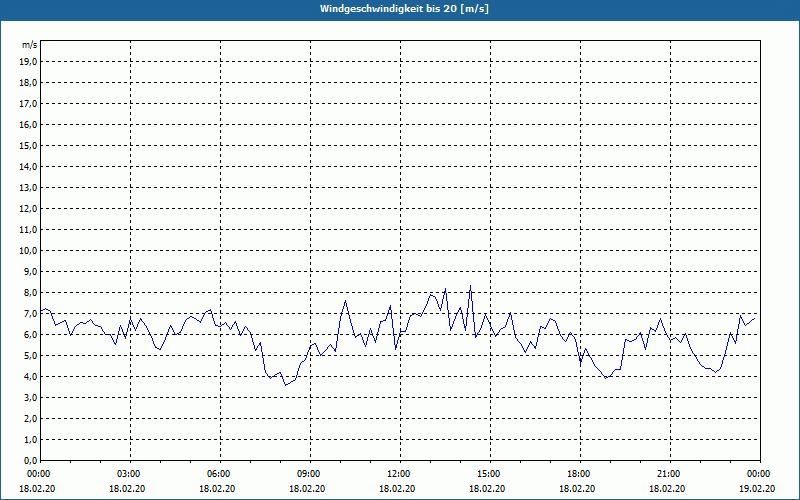Select the 10,0 y-axis value

click(29, 251)
